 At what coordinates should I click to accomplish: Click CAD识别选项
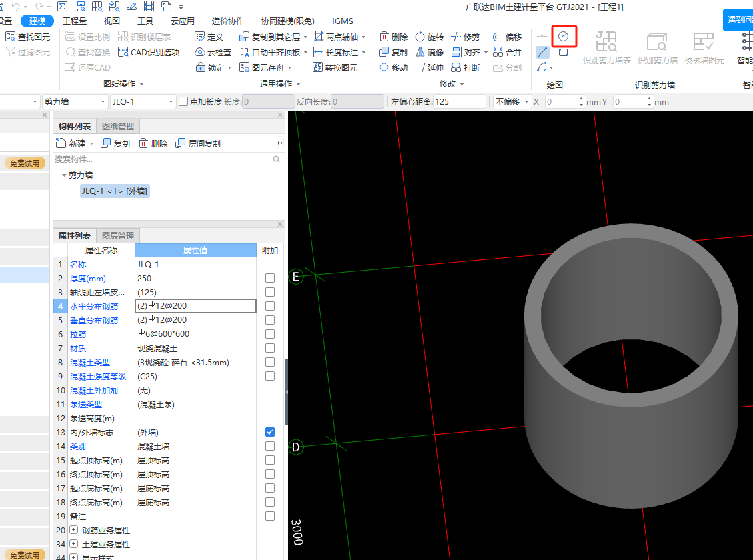coord(149,52)
